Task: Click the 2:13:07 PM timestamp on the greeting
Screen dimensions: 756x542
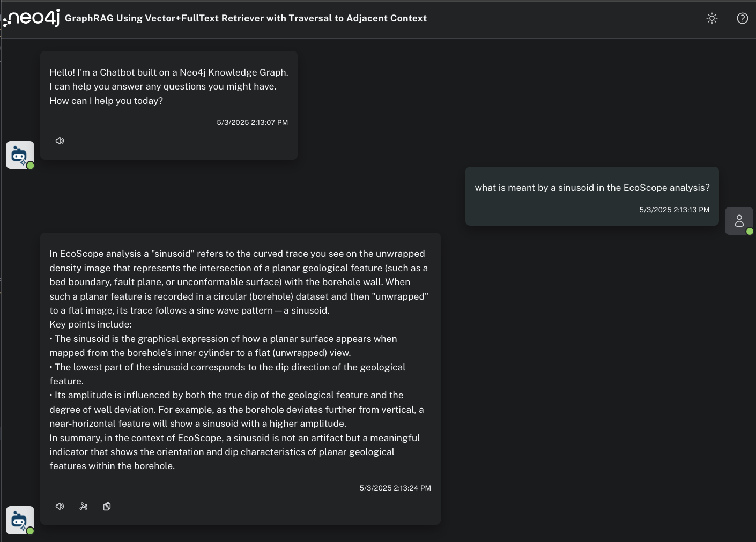Action: [x=252, y=122]
